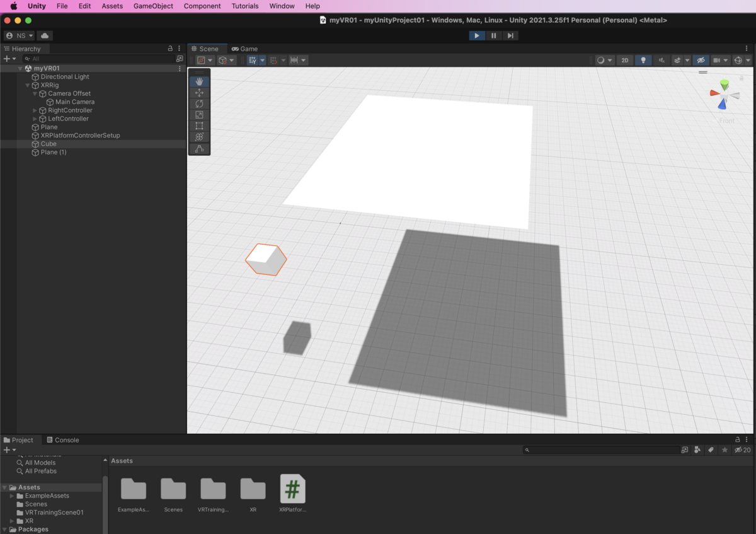Open the Window menu
756x534 pixels.
point(282,6)
